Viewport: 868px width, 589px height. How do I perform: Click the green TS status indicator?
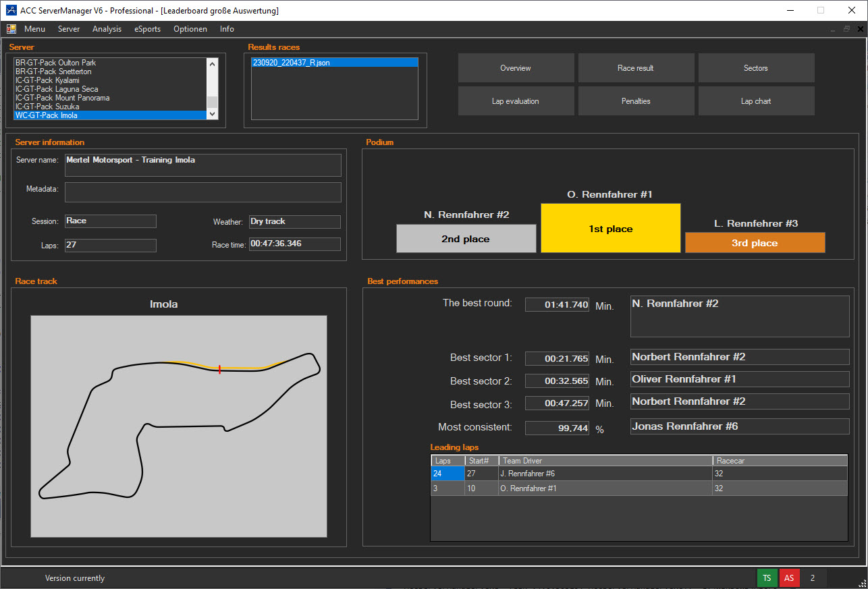point(766,578)
